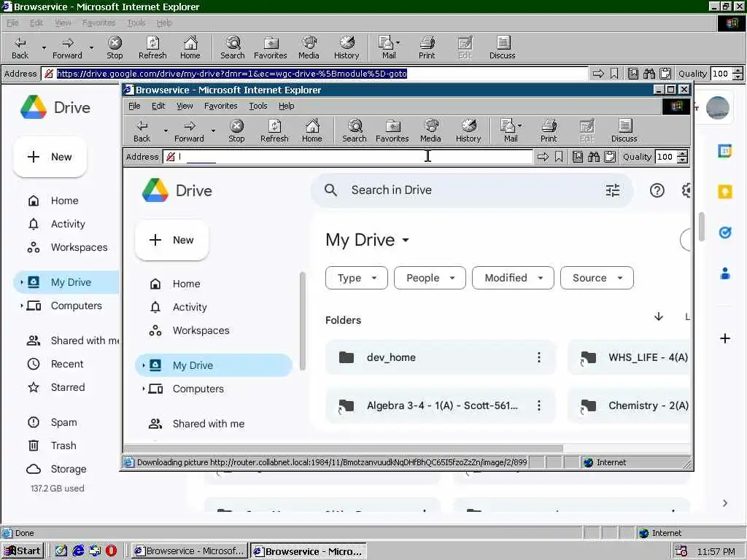747x560 pixels.
Task: Click the binoculars find icon in front window
Action: point(594,157)
